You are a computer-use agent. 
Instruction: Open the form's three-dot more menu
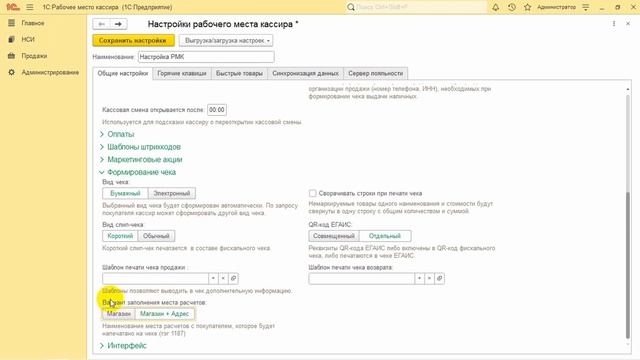pos(614,24)
